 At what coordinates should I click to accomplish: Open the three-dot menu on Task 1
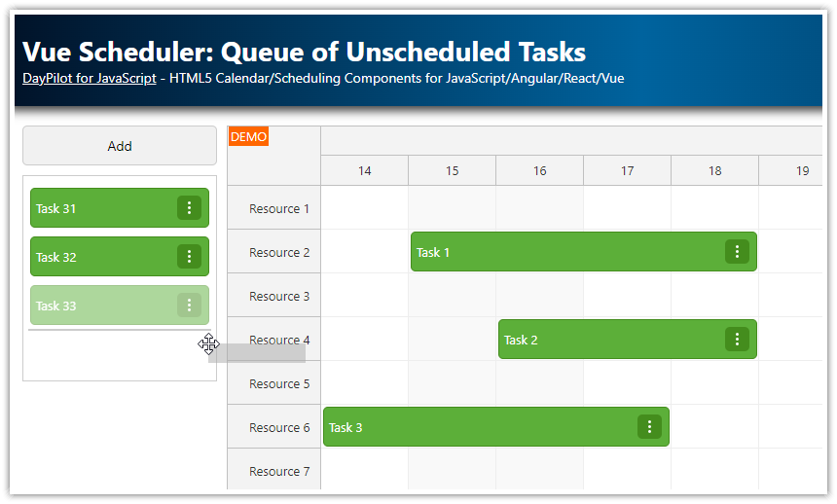click(x=737, y=252)
